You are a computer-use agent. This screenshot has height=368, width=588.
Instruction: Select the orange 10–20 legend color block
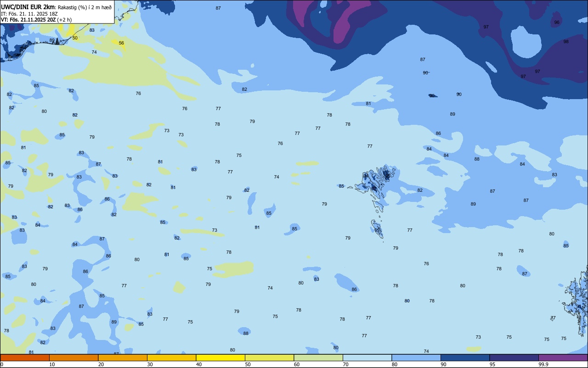click(73, 357)
